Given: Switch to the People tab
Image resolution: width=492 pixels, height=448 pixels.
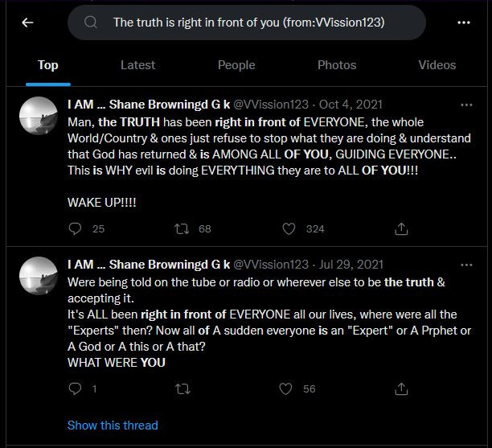Looking at the screenshot, I should click(x=236, y=65).
